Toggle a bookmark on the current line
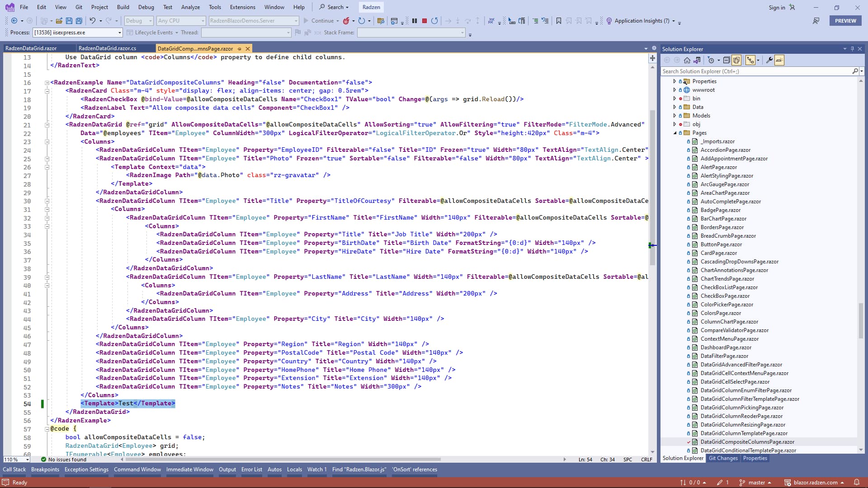This screenshot has height=488, width=868. coord(559,21)
